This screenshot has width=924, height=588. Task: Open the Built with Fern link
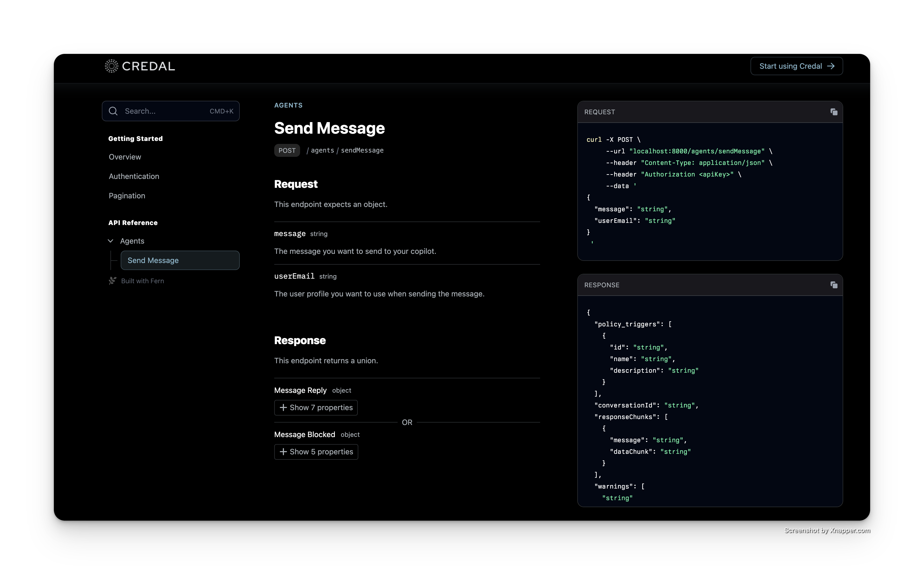[x=142, y=281]
